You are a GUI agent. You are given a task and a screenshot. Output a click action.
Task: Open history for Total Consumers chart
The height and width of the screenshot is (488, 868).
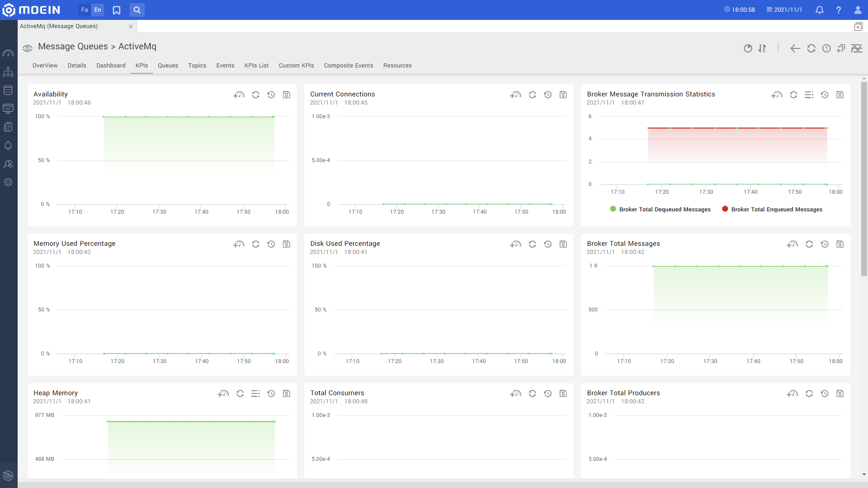[548, 394]
